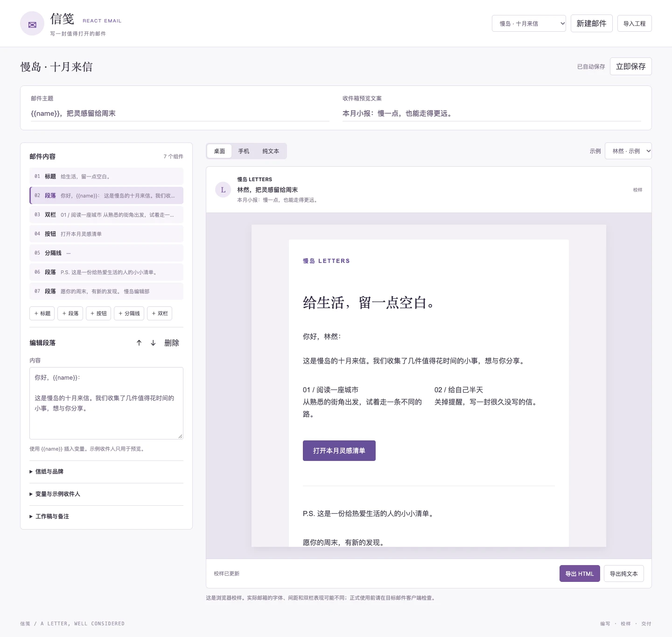Click the 导出纯文本 button

pyautogui.click(x=623, y=573)
